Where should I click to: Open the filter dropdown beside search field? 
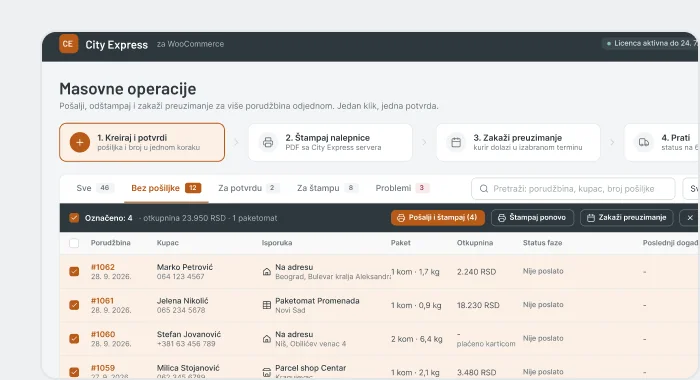[x=691, y=189]
